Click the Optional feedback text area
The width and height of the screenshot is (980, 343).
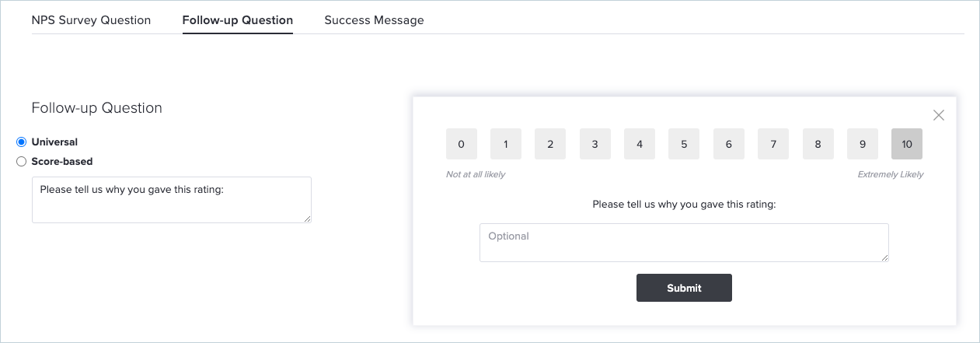(x=684, y=243)
